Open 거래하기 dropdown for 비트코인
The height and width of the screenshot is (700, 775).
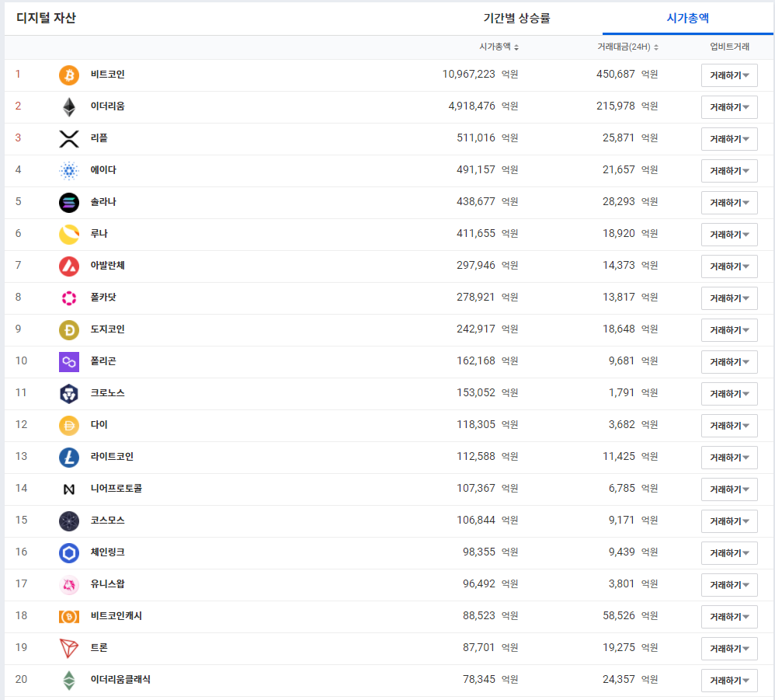point(729,75)
